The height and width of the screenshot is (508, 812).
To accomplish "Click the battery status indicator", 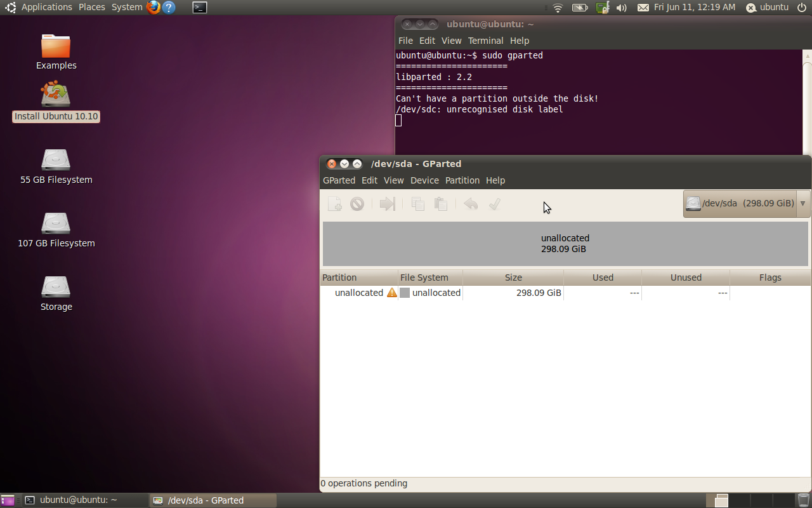I will tap(580, 8).
